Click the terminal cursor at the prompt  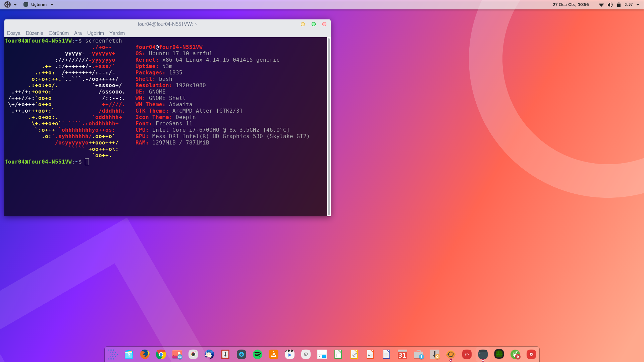(x=87, y=162)
